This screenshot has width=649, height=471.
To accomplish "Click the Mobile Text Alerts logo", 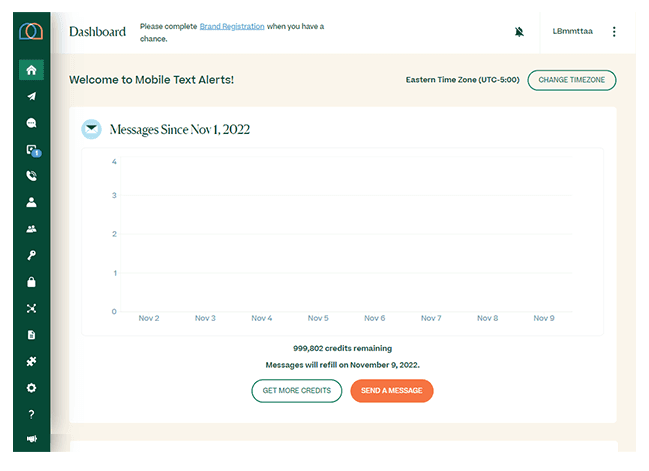I will pyautogui.click(x=31, y=31).
